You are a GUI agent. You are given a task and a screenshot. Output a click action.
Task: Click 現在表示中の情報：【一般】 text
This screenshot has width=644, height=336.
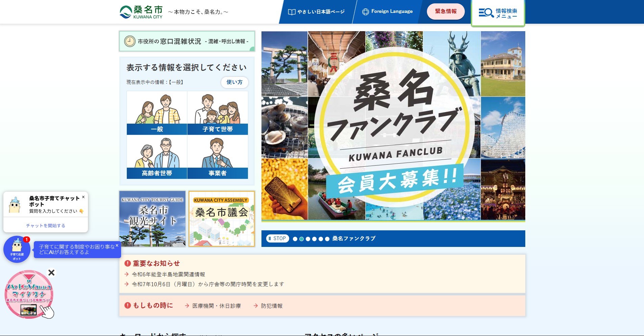point(155,82)
